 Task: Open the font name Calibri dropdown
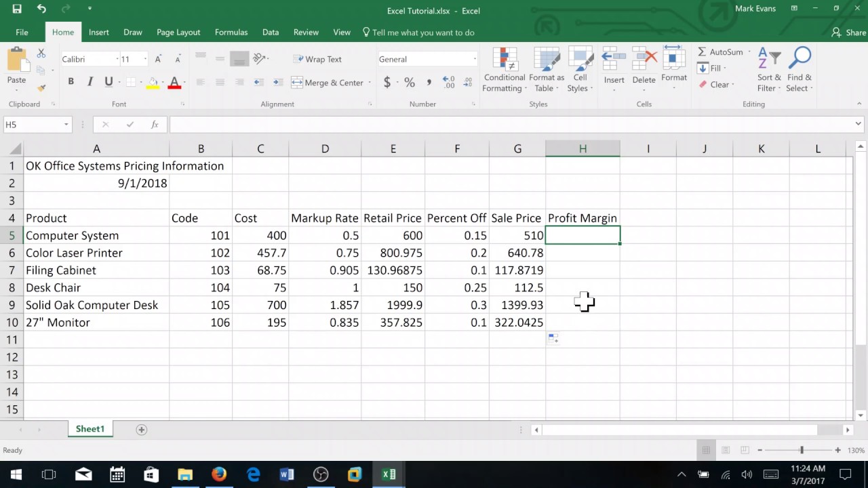[x=117, y=59]
